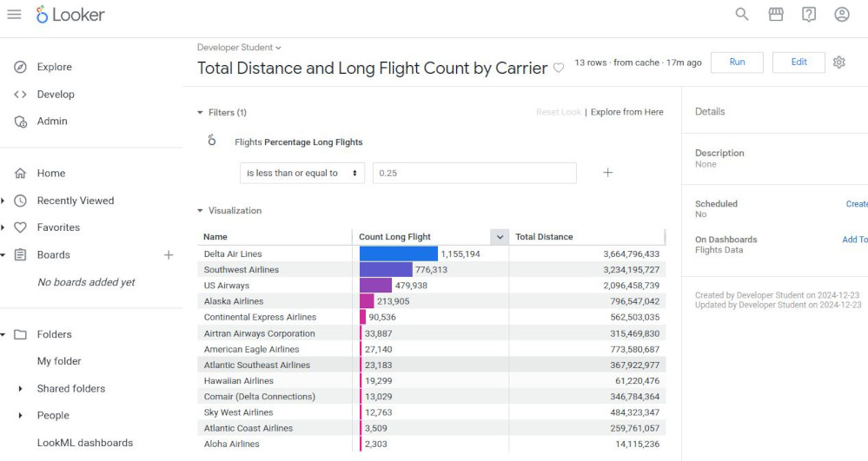The image size is (868, 461).
Task: Click the Alaska Airlines pink bar
Action: [x=367, y=301]
